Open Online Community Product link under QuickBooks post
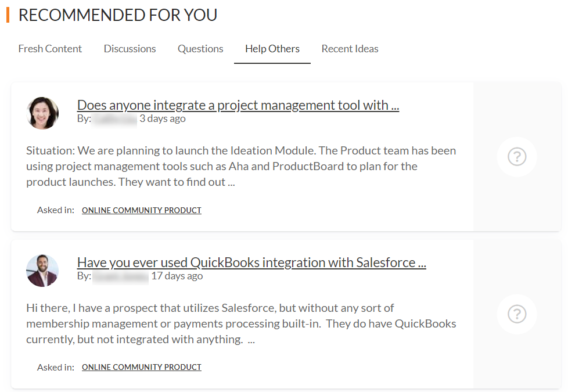This screenshot has height=392, width=568. click(x=142, y=367)
